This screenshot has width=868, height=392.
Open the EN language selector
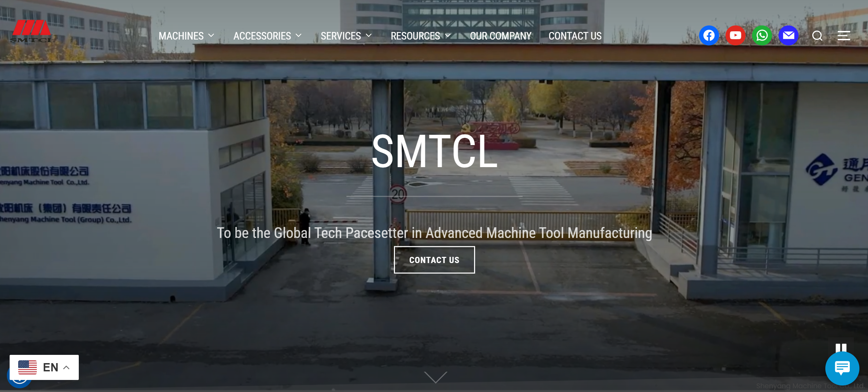tap(50, 367)
